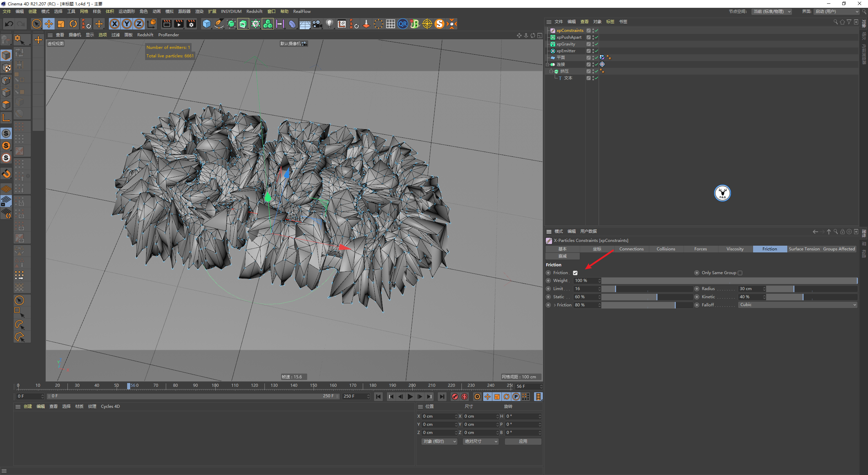Open the INSYDIUM menu

coord(231,11)
